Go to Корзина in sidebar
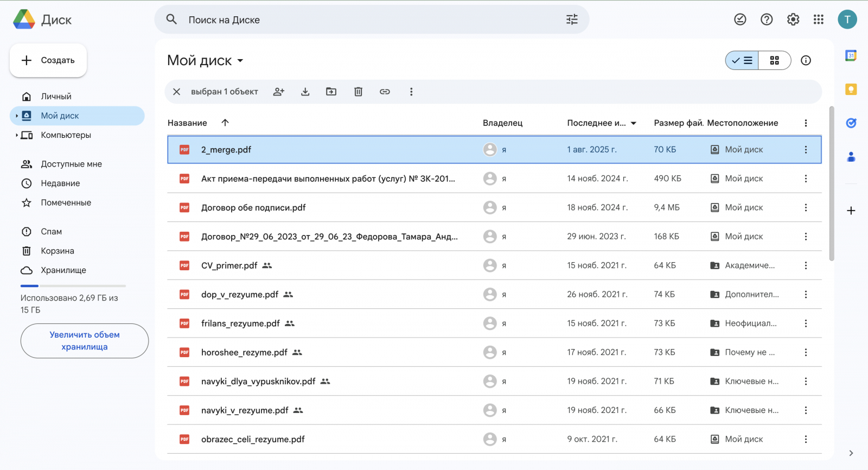The width and height of the screenshot is (868, 470). [58, 251]
